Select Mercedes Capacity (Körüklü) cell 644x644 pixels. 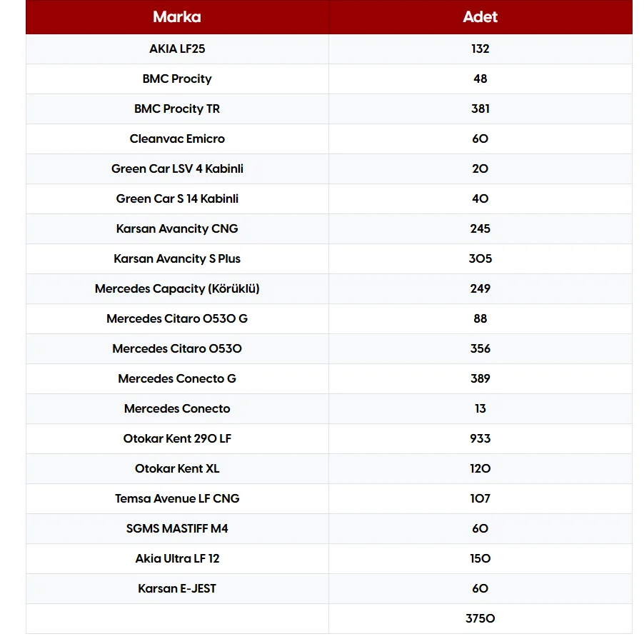pyautogui.click(x=177, y=288)
